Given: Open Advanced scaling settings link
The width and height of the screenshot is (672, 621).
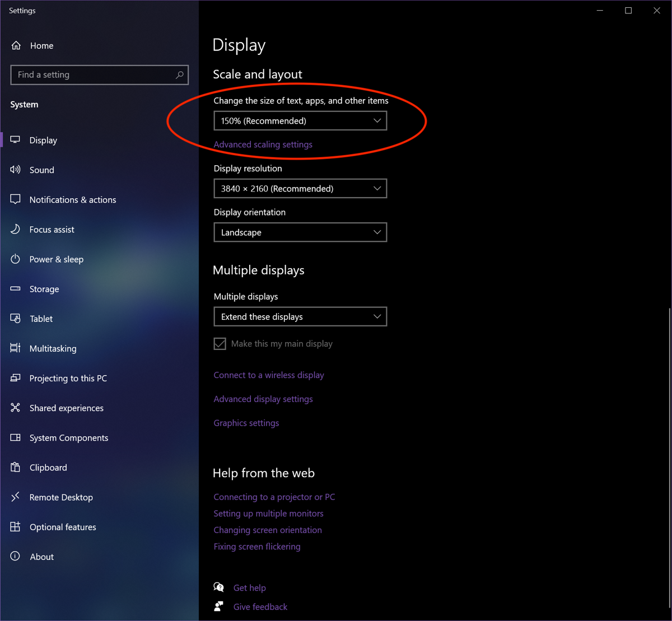Looking at the screenshot, I should [263, 144].
